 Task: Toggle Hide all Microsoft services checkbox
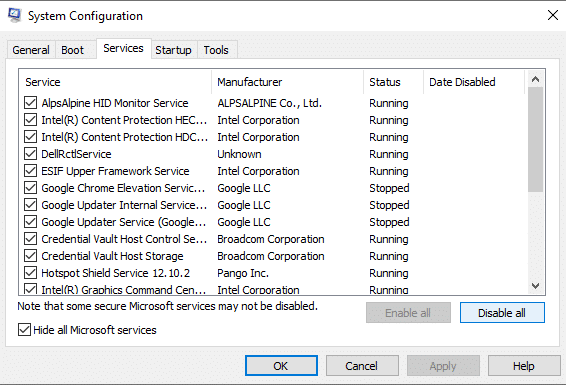point(24,330)
